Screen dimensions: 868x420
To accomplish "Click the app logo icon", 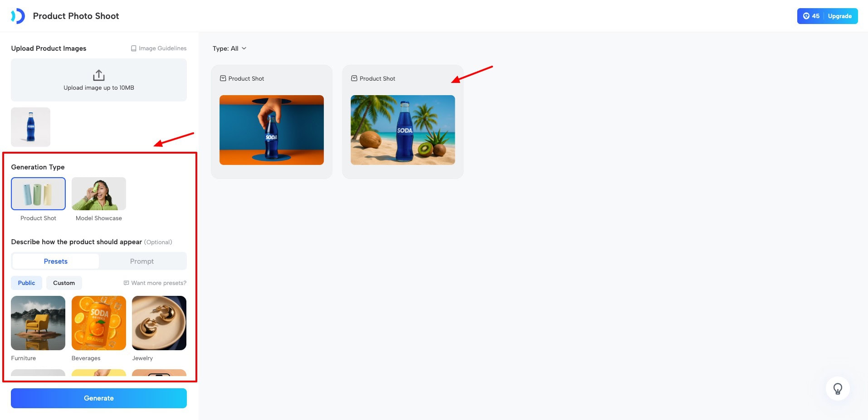I will pos(18,16).
